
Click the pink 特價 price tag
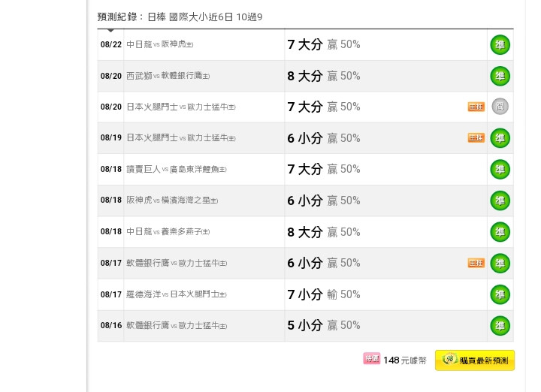(x=372, y=358)
